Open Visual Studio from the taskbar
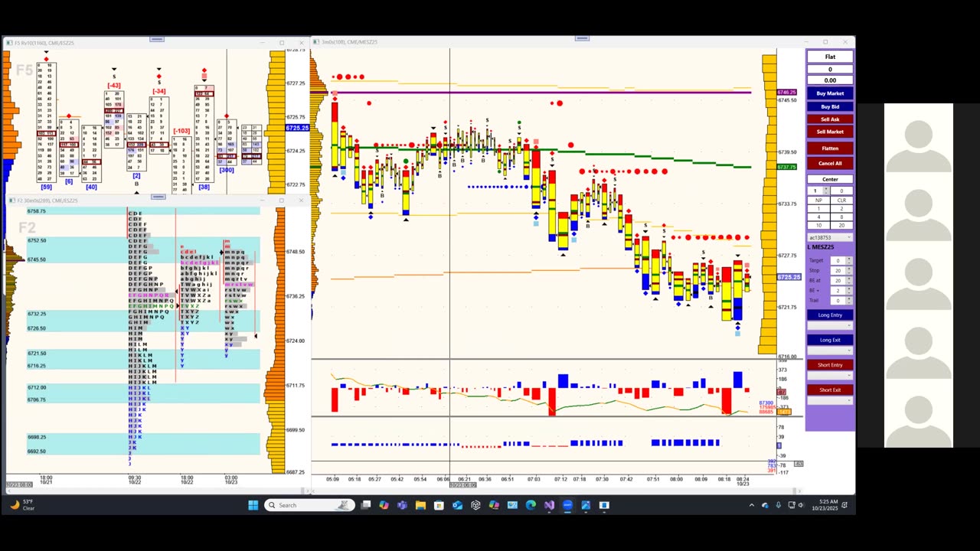This screenshot has width=980, height=551. (x=549, y=505)
